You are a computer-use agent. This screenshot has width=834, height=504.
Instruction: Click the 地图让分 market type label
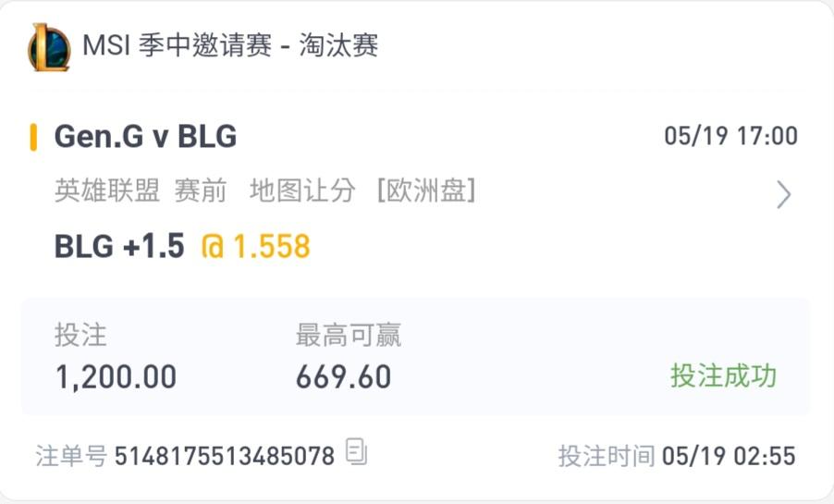click(x=302, y=191)
